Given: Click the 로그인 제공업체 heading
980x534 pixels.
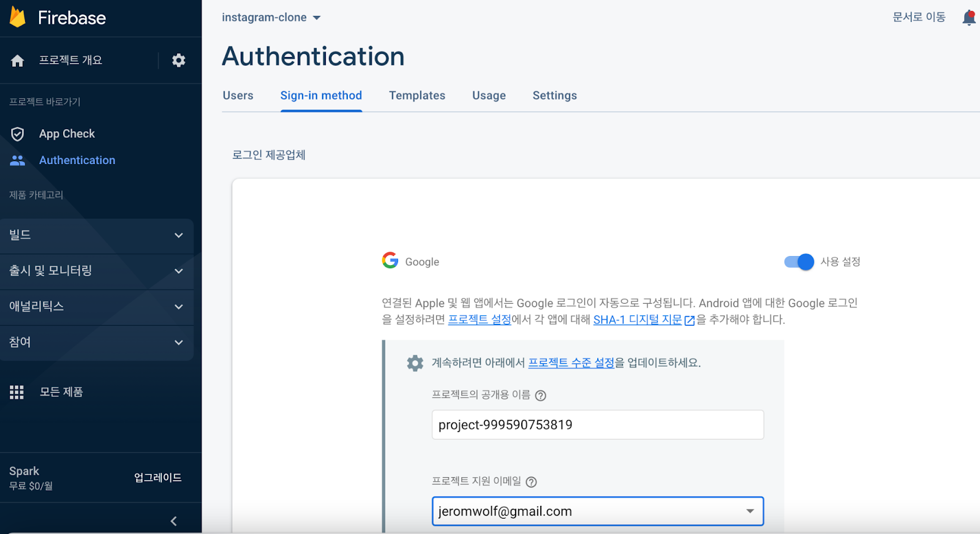Looking at the screenshot, I should point(269,155).
